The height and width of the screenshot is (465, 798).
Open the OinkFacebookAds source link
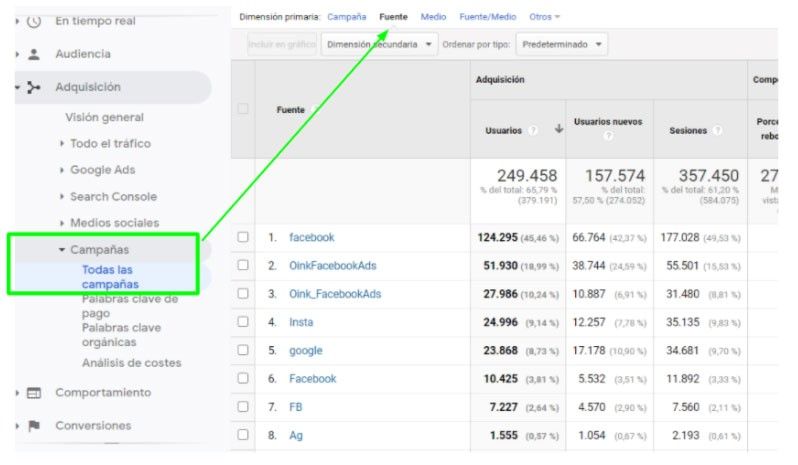point(332,266)
